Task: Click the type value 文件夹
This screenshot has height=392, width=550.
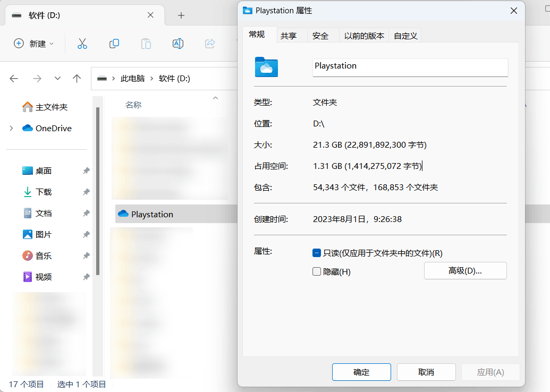Action: coord(325,103)
